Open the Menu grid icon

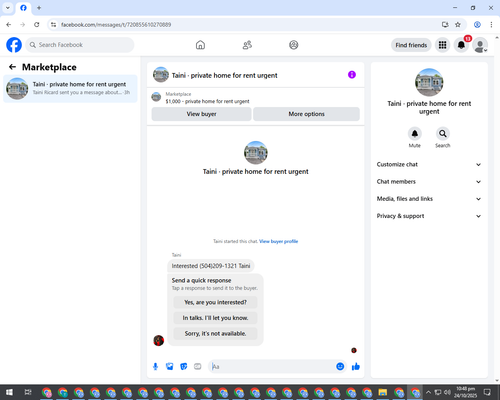[x=442, y=45]
